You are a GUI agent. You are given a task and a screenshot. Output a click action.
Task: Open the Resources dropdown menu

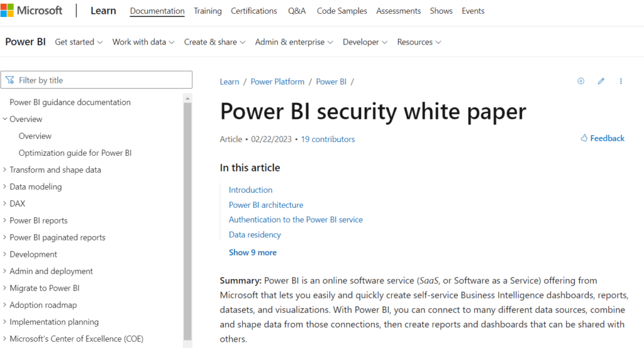(419, 42)
